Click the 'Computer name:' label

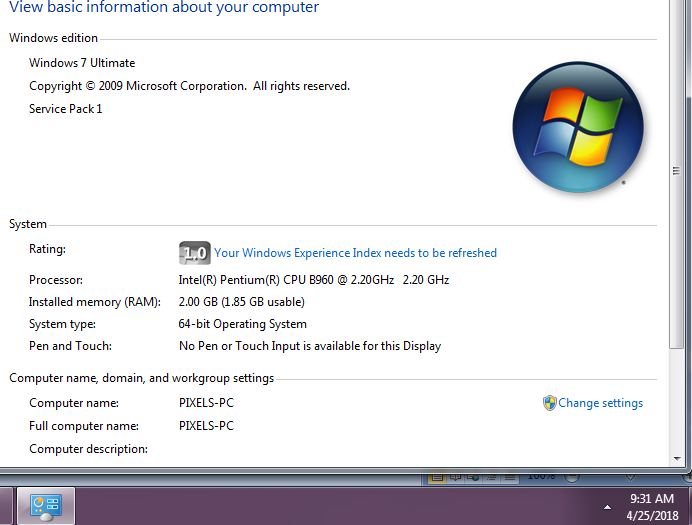(x=74, y=403)
